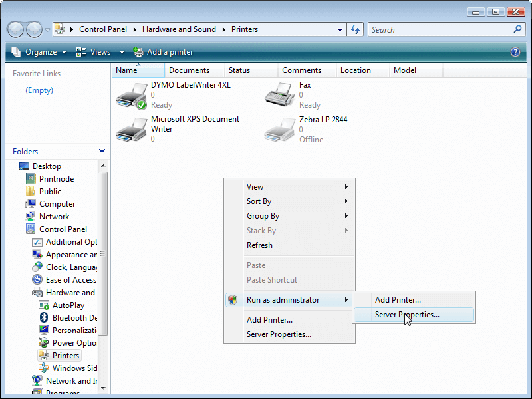This screenshot has height=399, width=532.
Task: Click the Bluetooth Devices icon in tree
Action: pyautogui.click(x=44, y=318)
